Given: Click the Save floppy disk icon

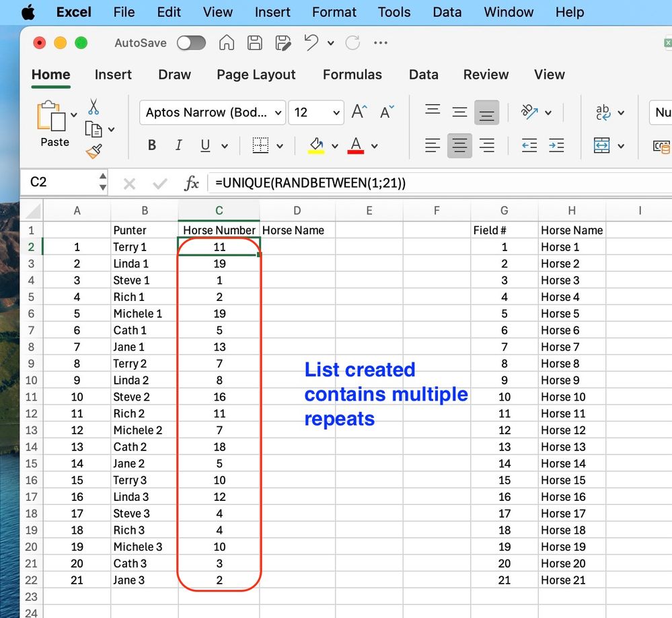Looking at the screenshot, I should 254,42.
